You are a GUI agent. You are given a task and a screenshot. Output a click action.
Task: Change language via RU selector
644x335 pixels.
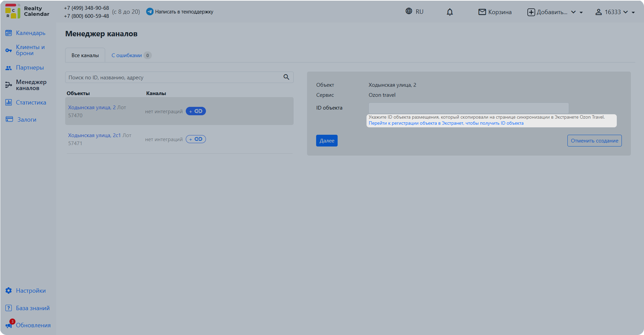click(x=414, y=11)
